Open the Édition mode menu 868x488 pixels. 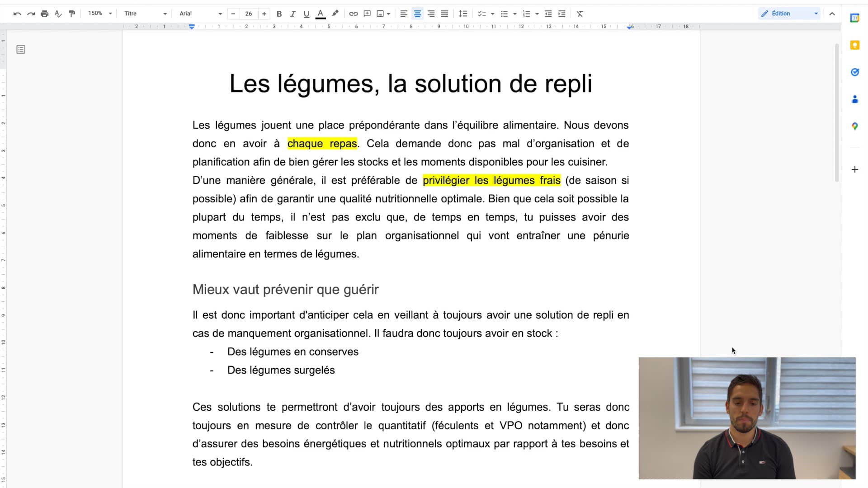789,14
